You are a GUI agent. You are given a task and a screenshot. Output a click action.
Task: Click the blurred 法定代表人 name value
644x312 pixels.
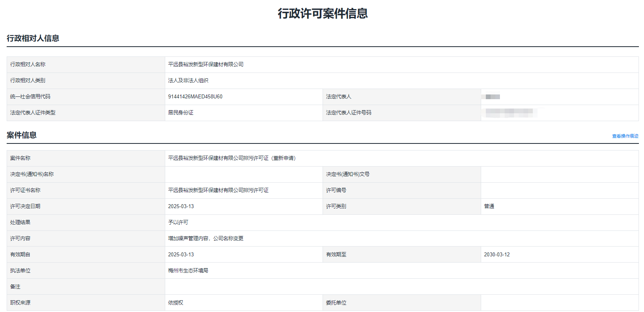[x=492, y=97]
